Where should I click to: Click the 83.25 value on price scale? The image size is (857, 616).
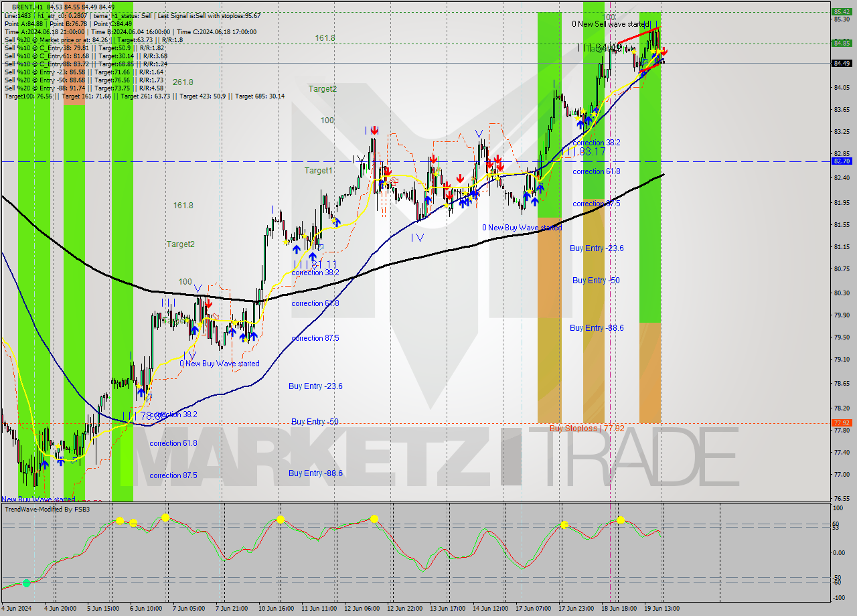(840, 132)
